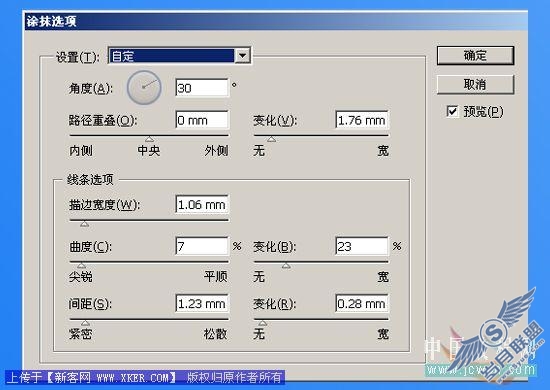The image size is (550, 390).
Task: Click the 描边宽度 slider handle
Action: pos(84,224)
